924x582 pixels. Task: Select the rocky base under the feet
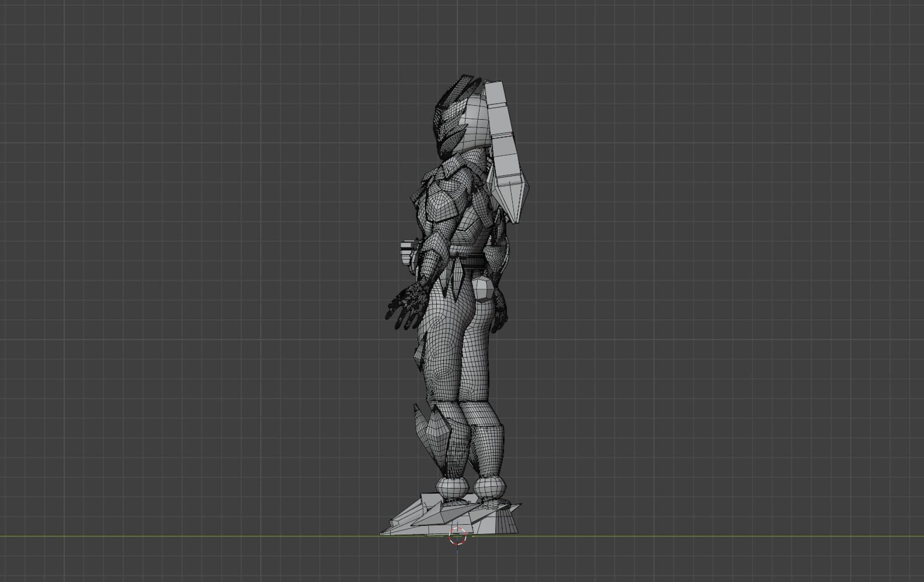pyautogui.click(x=450, y=514)
